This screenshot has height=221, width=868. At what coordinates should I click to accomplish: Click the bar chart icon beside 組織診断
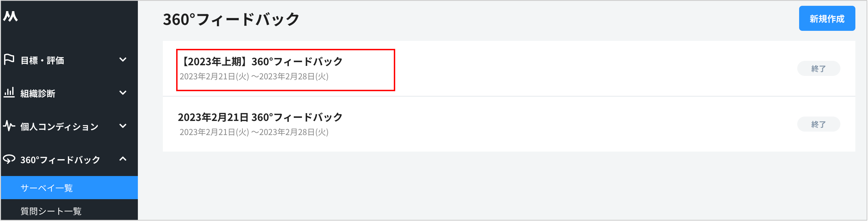[9, 93]
